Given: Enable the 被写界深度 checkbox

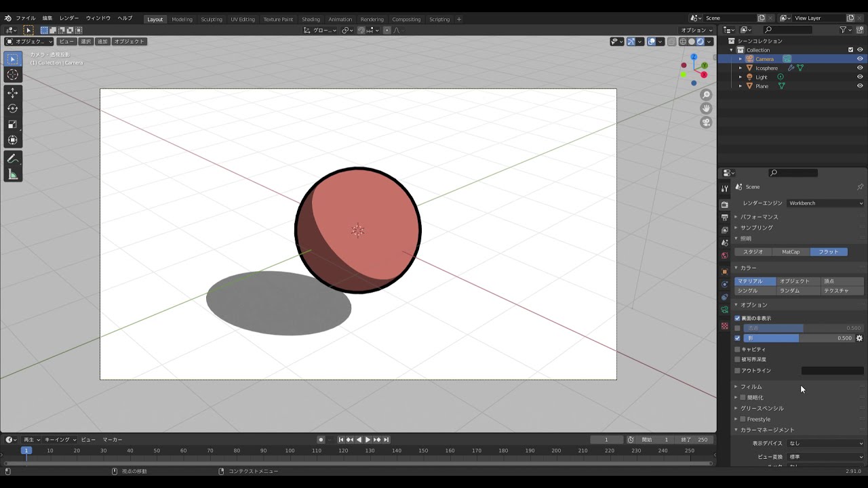Looking at the screenshot, I should click(737, 359).
